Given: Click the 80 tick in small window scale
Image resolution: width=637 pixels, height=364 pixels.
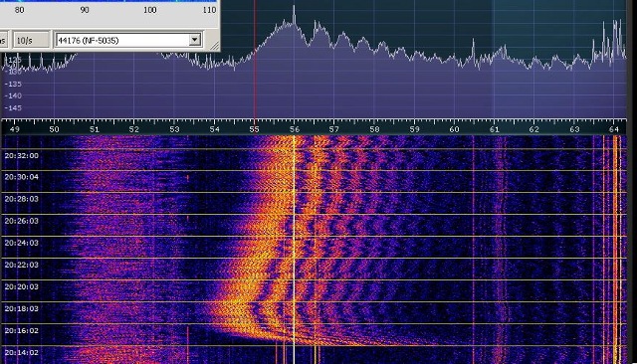Looking at the screenshot, I should [19, 10].
